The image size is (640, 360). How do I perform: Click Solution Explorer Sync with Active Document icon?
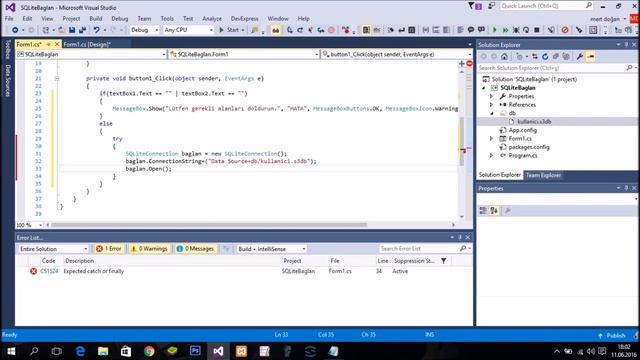click(534, 57)
